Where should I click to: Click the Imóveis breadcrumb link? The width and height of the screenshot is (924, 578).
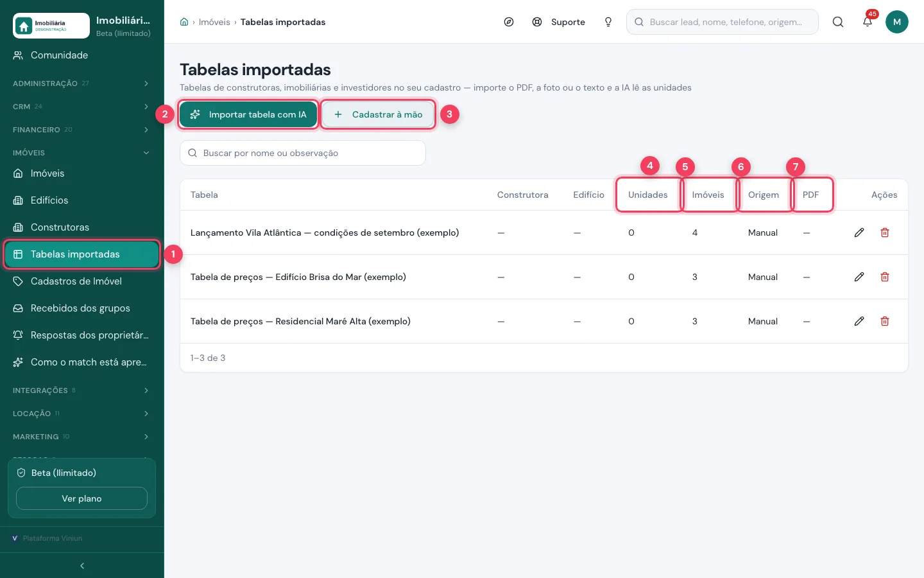point(214,22)
